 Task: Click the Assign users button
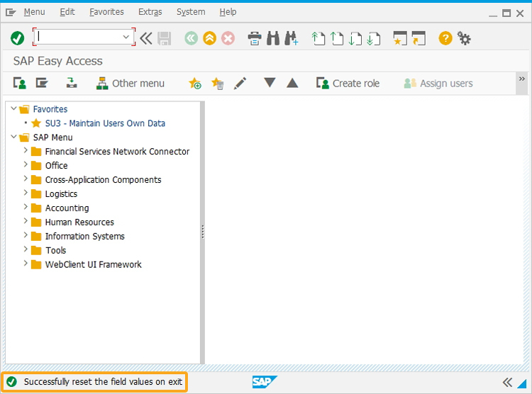438,83
